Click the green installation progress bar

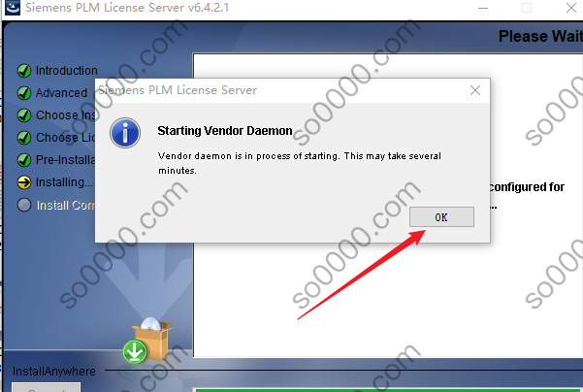(x=389, y=390)
